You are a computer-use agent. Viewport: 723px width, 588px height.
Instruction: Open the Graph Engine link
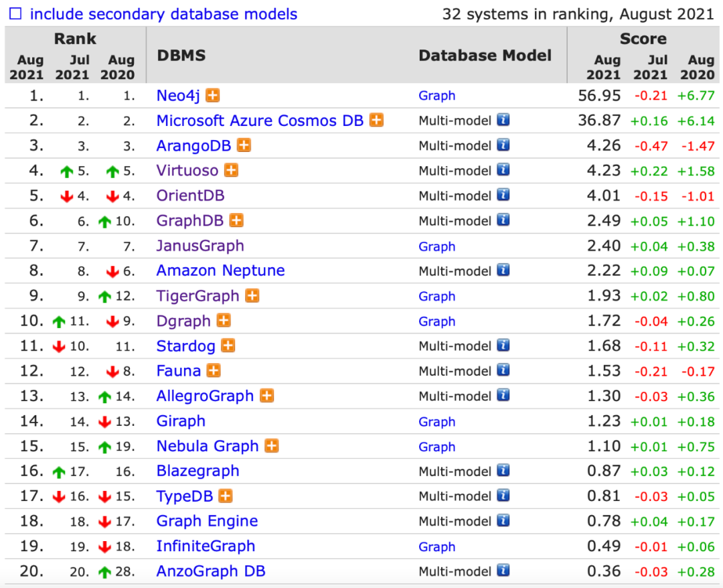[207, 520]
